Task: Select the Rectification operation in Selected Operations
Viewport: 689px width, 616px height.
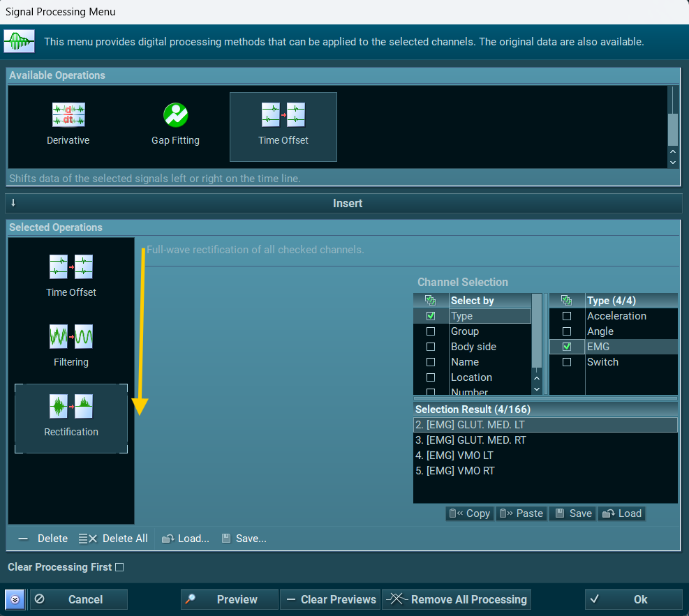Action: click(x=71, y=419)
